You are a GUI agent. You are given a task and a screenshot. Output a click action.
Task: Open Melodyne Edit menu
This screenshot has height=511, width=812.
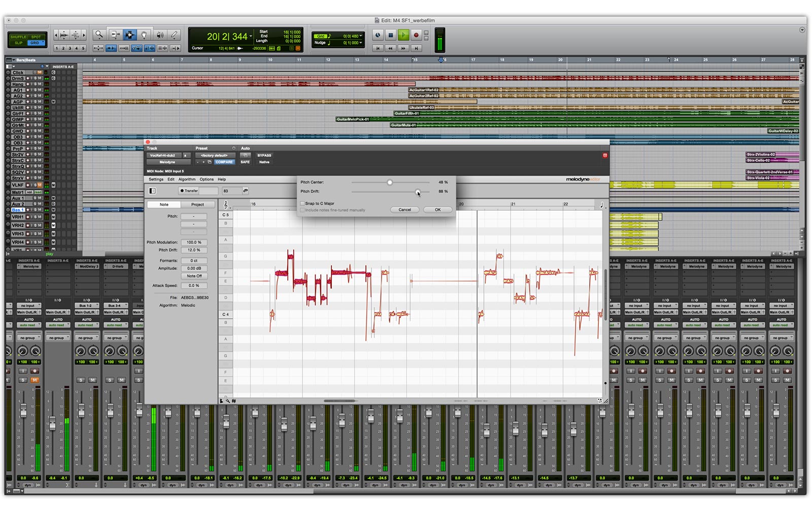(x=171, y=179)
